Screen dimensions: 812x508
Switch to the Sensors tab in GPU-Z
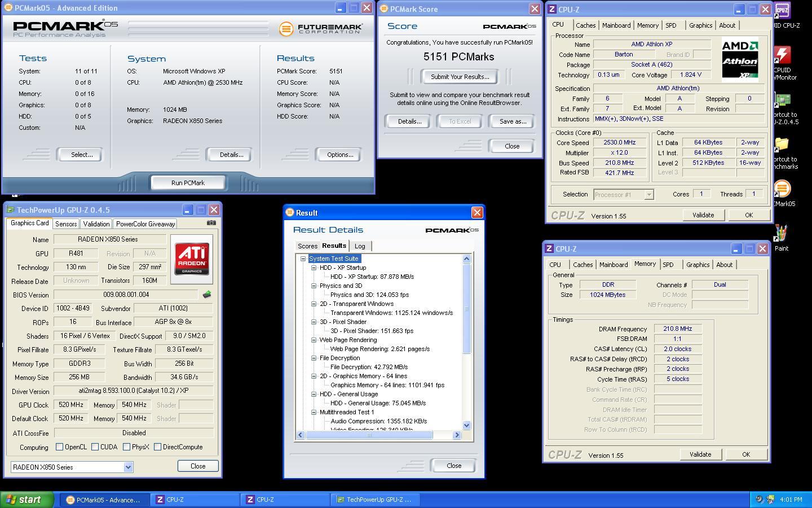tap(66, 224)
